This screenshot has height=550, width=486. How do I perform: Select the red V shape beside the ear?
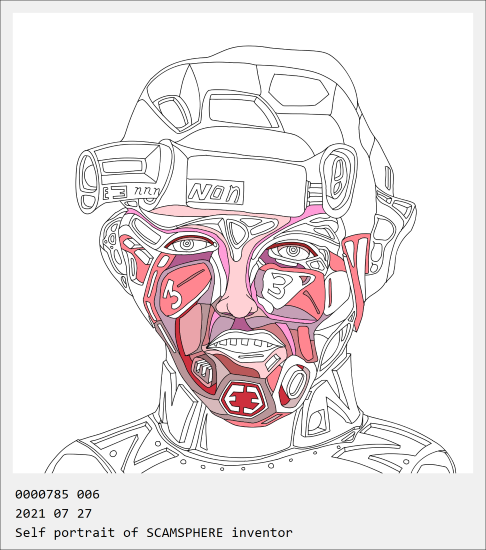356,272
